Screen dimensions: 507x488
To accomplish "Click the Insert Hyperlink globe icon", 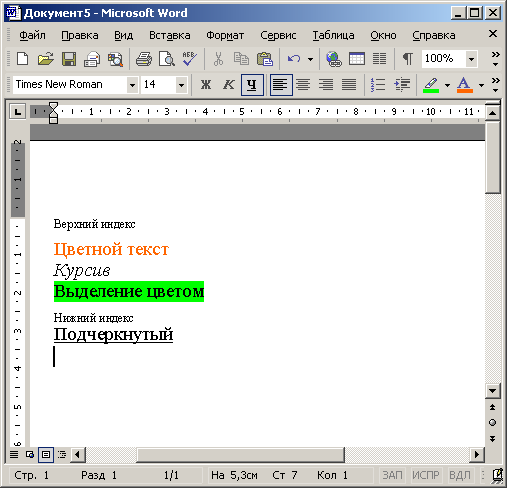I will [334, 59].
